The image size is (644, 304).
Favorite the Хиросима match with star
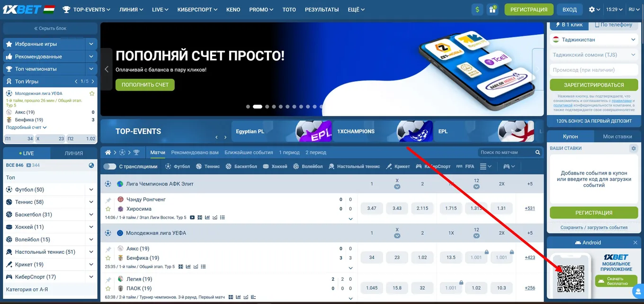pos(108,209)
